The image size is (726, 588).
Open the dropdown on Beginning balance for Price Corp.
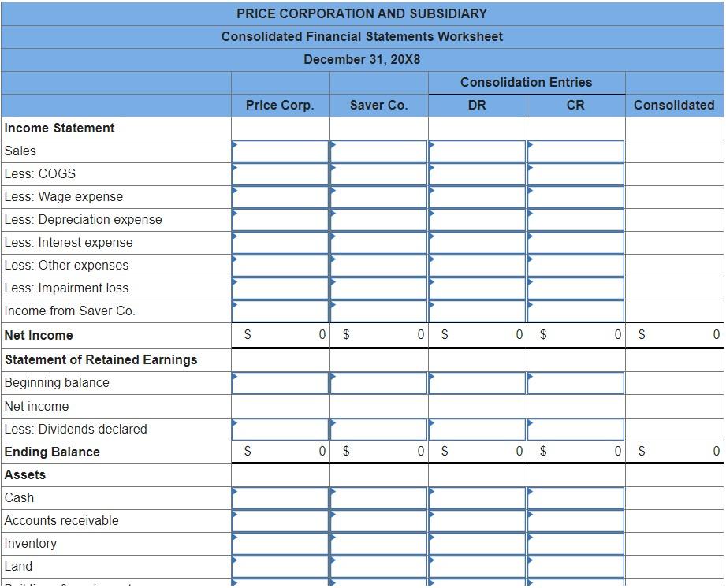pos(233,378)
